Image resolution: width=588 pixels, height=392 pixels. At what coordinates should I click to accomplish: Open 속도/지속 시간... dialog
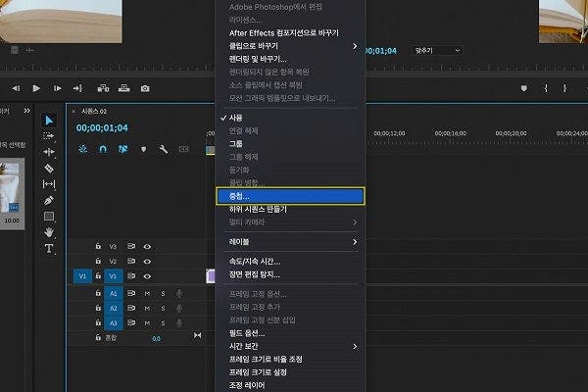click(291, 262)
